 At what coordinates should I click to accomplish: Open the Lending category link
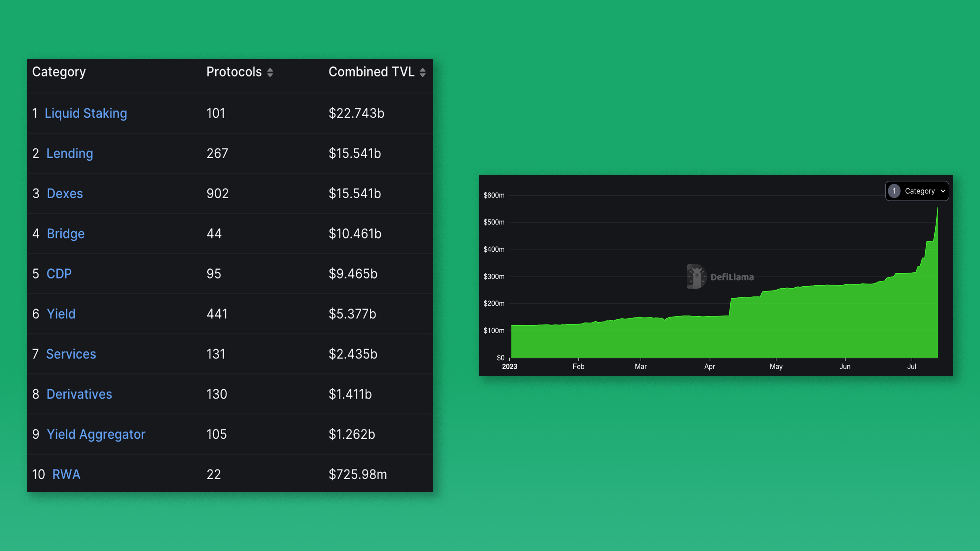pos(70,153)
